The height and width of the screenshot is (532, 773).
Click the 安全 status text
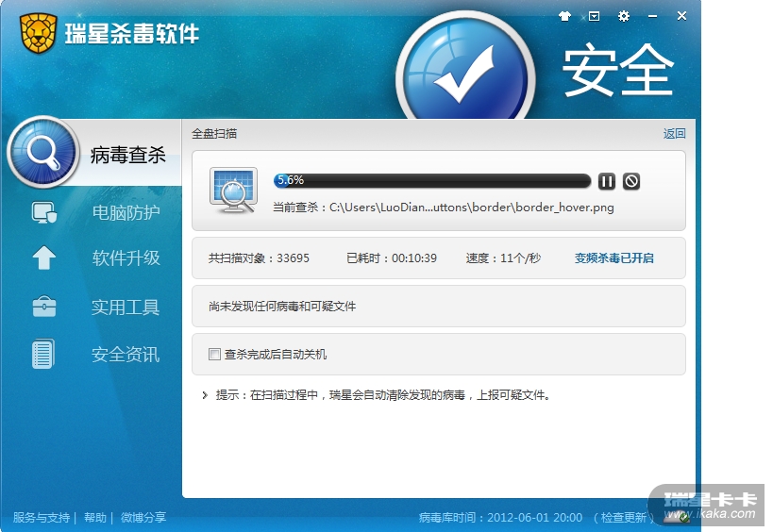point(617,70)
